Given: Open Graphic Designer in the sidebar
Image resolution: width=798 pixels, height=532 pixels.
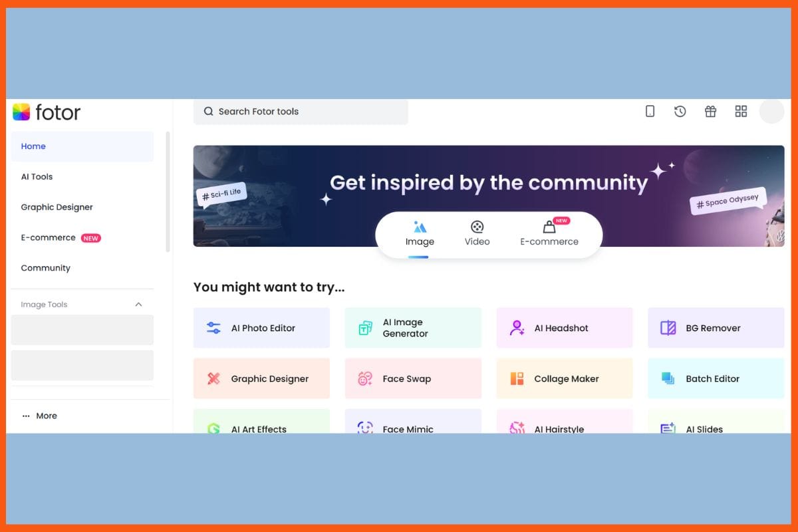Looking at the screenshot, I should pyautogui.click(x=82, y=207).
